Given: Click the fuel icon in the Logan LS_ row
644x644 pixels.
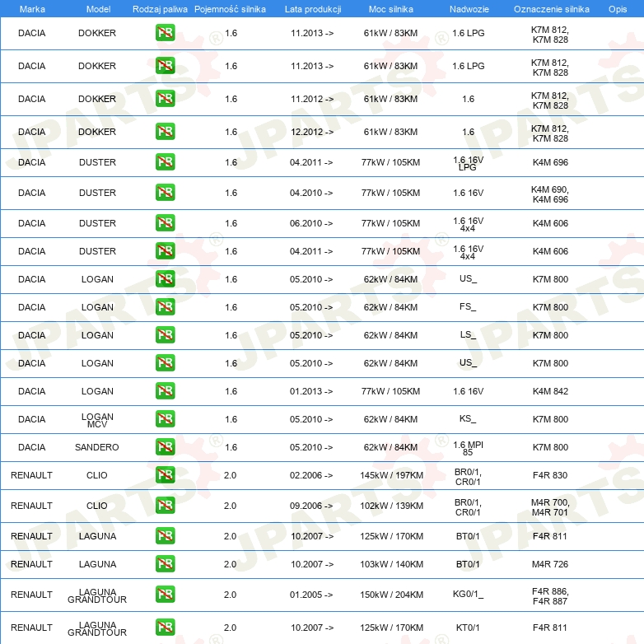Looking at the screenshot, I should [x=165, y=334].
